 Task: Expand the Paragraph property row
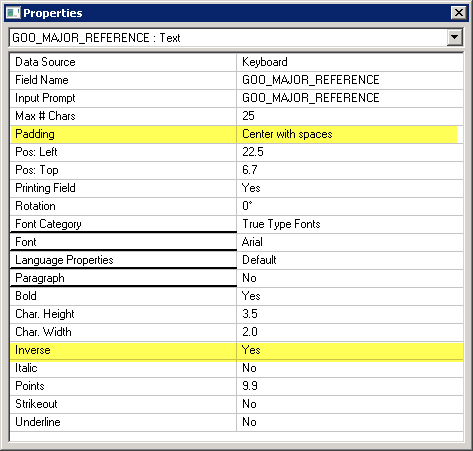123,278
